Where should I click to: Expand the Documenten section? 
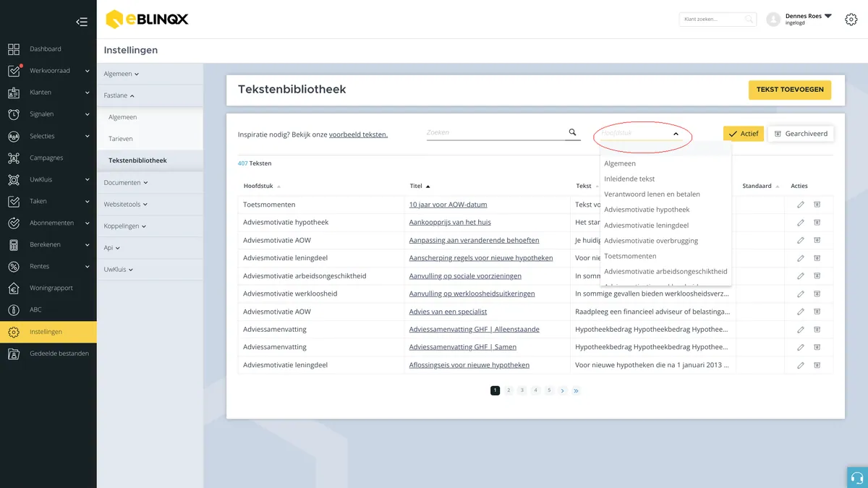point(125,183)
